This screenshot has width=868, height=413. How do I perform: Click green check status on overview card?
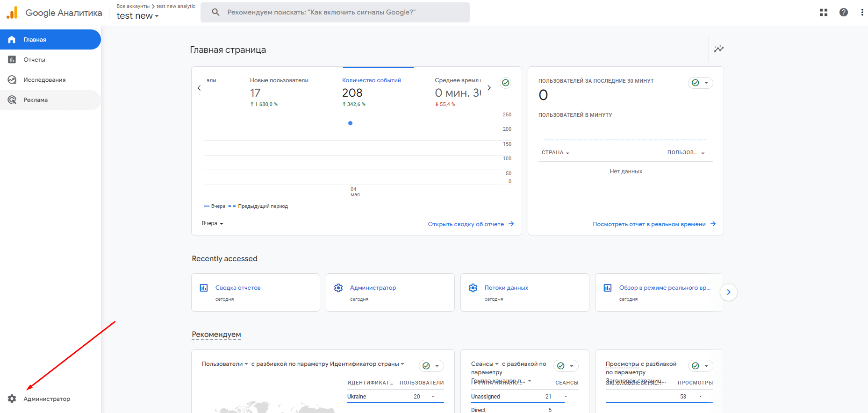505,83
